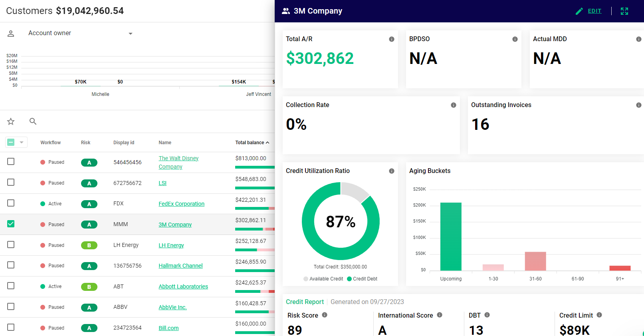
Task: Open customer search with magnifier icon
Action: [33, 121]
